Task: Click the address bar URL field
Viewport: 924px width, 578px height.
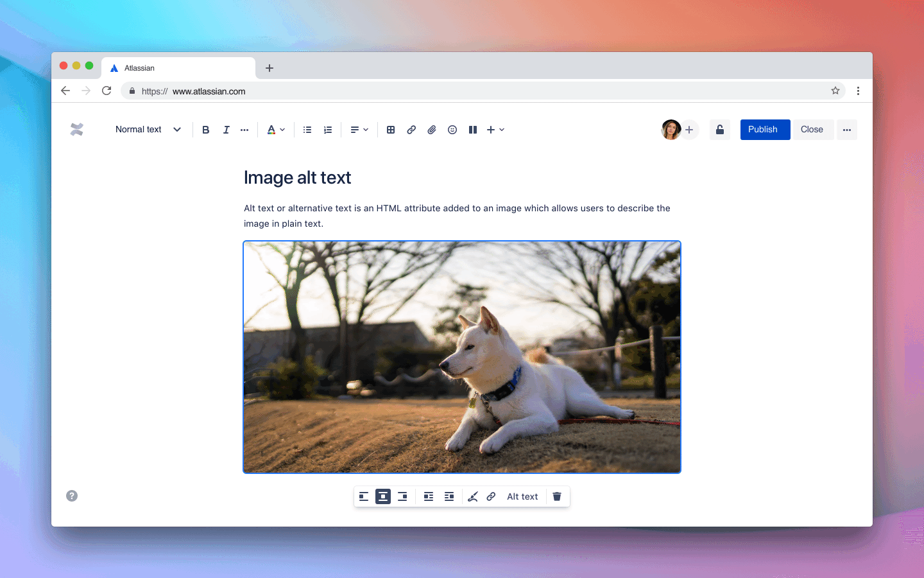Action: click(x=483, y=91)
